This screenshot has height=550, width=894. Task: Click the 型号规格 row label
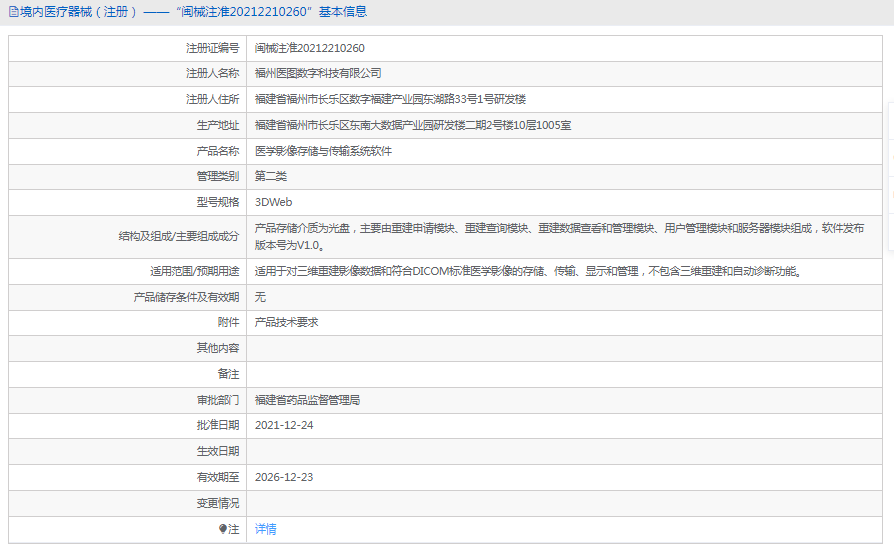[x=218, y=202]
